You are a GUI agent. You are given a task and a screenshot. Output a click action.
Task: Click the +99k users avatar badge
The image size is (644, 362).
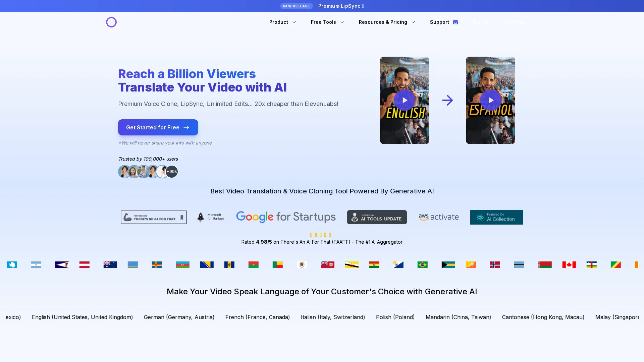[x=172, y=172]
